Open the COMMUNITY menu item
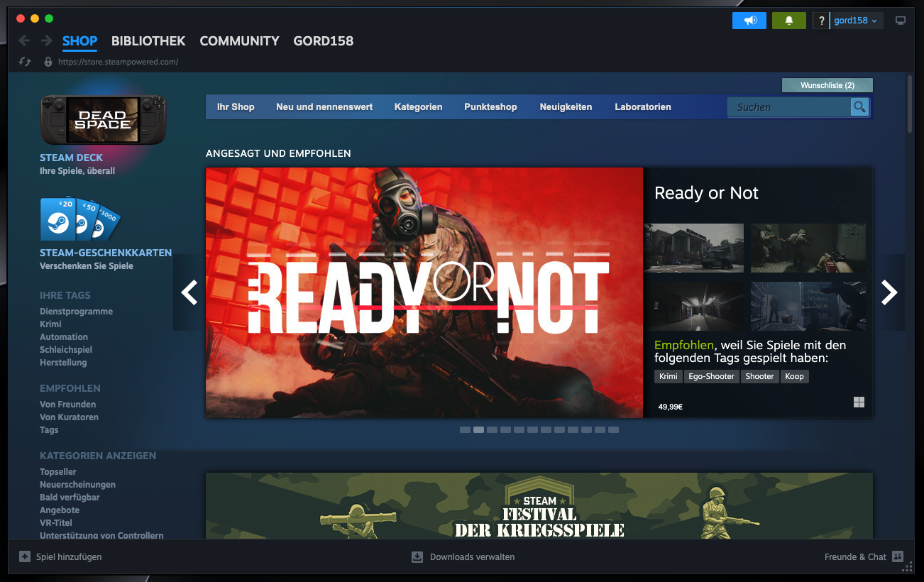Screen dimensions: 924x582 click(x=239, y=40)
